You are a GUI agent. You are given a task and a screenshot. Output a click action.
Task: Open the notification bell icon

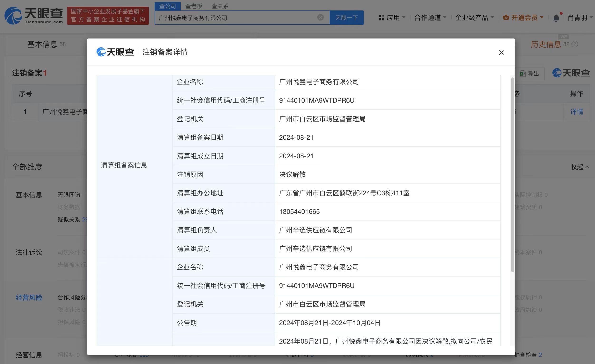(557, 17)
